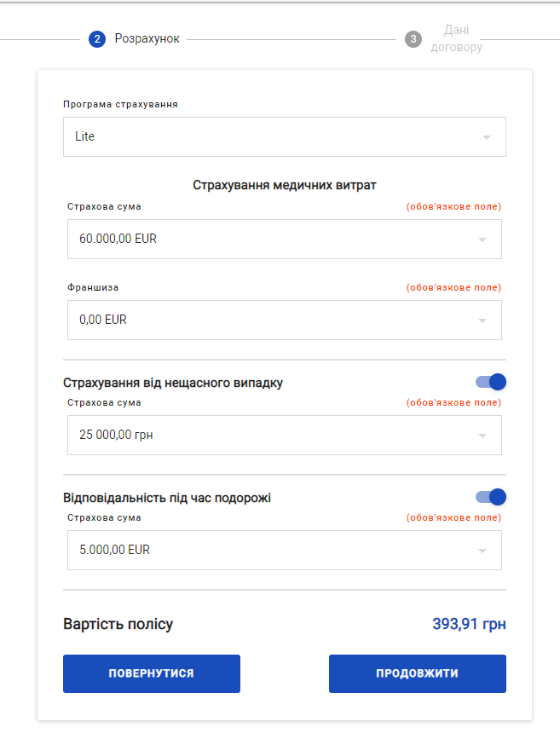The image size is (560, 739).
Task: Go to the Дані договору step
Action: point(456,38)
